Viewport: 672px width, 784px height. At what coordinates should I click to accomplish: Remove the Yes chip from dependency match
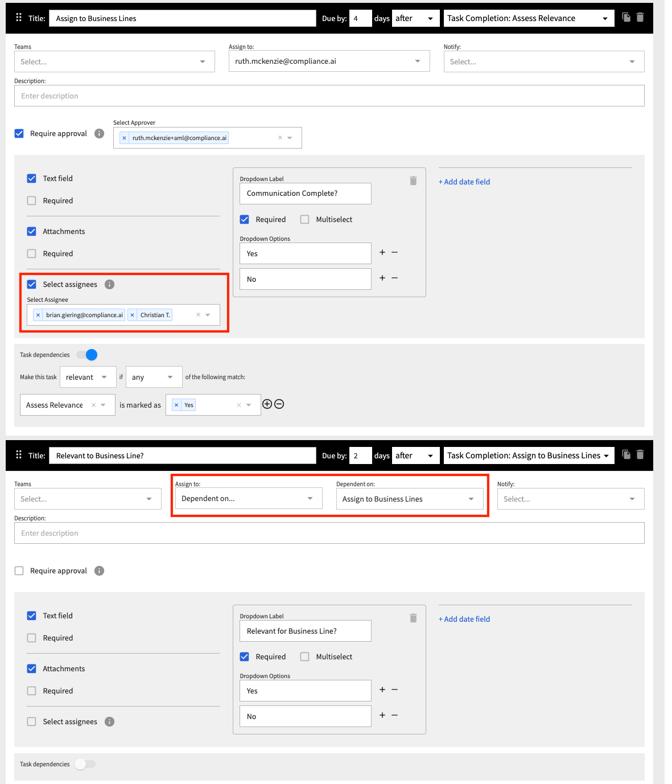178,404
